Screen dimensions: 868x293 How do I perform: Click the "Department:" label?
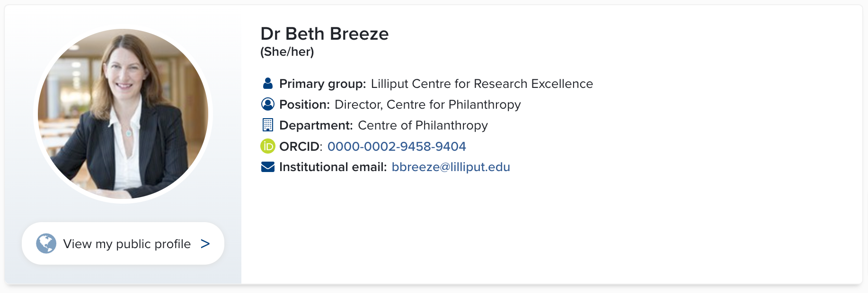tap(316, 126)
